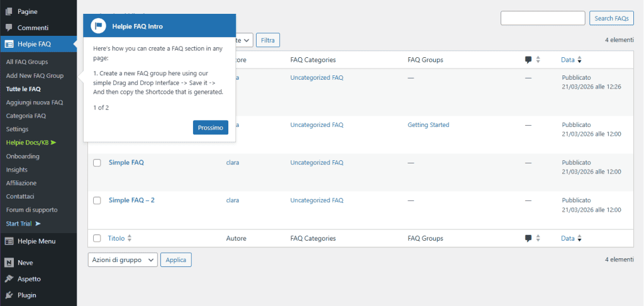Click the arrow icon next to Start Trial

38,224
